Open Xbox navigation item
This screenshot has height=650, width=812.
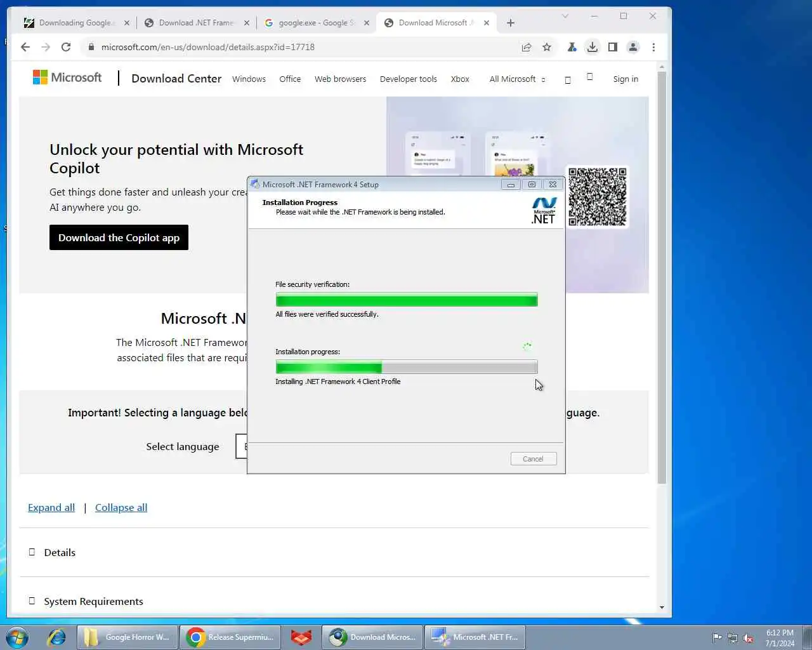click(x=460, y=79)
